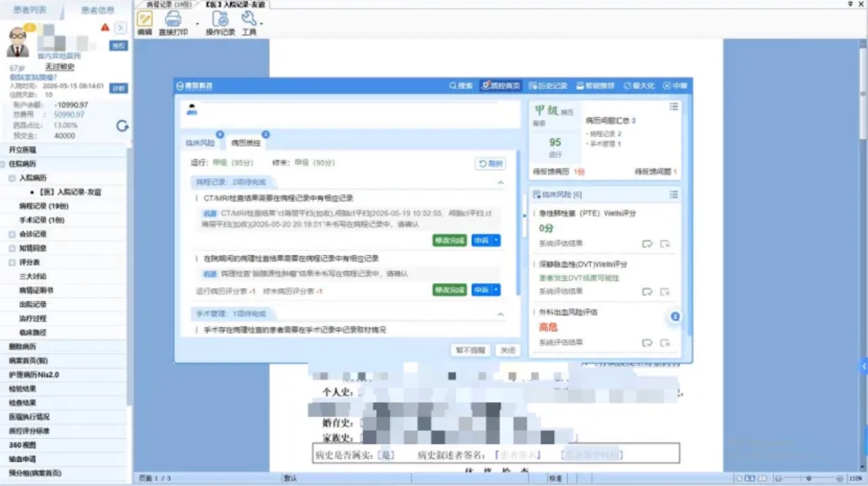The width and height of the screenshot is (868, 486).
Task: Reject the PTE Wells score evaluation result
Action: point(665,244)
